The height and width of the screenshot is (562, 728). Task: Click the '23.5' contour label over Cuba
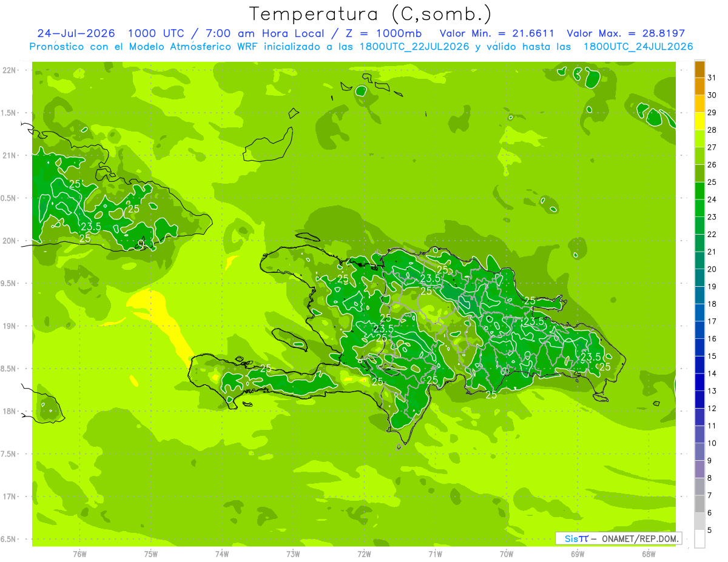[x=90, y=227]
